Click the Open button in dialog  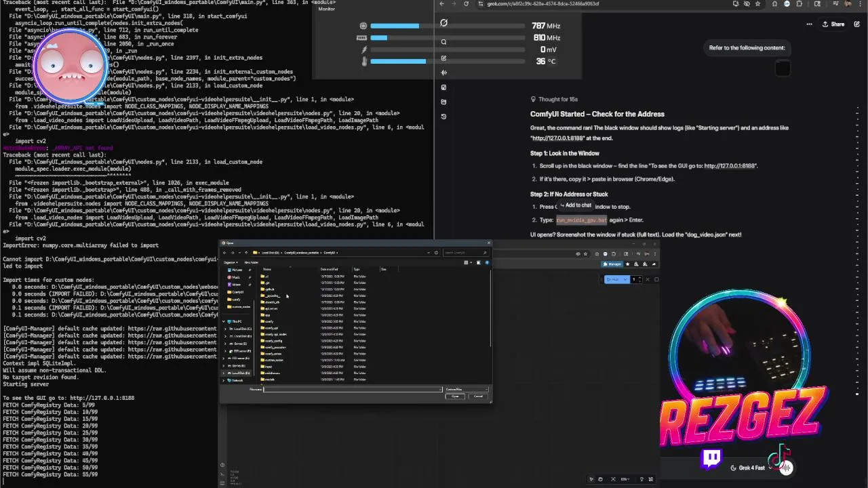click(x=455, y=396)
